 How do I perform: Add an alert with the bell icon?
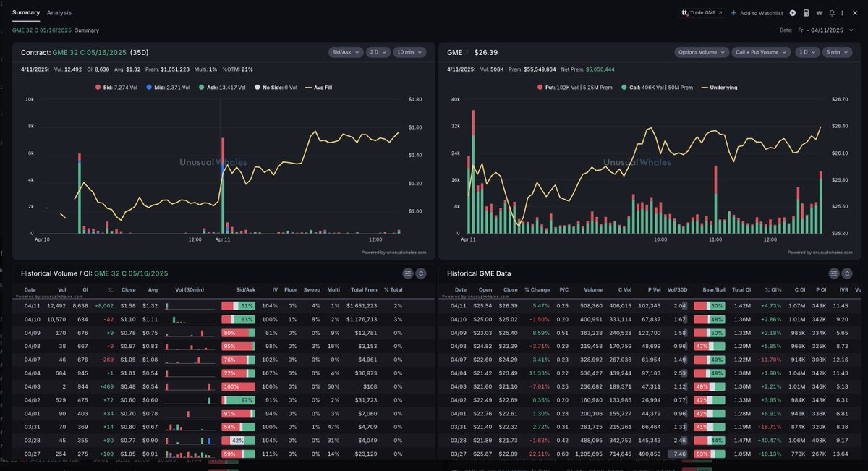[832, 13]
